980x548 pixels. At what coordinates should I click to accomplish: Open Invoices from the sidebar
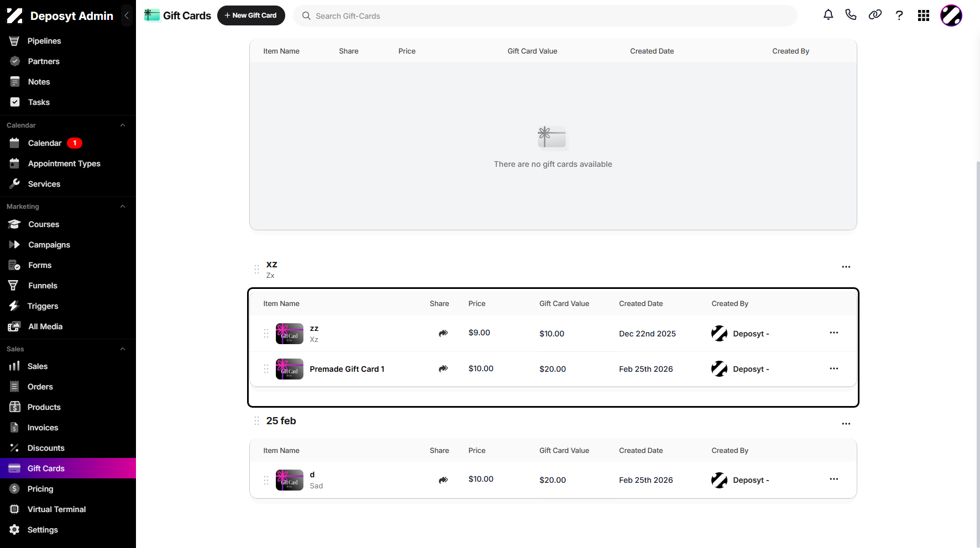coord(68,428)
